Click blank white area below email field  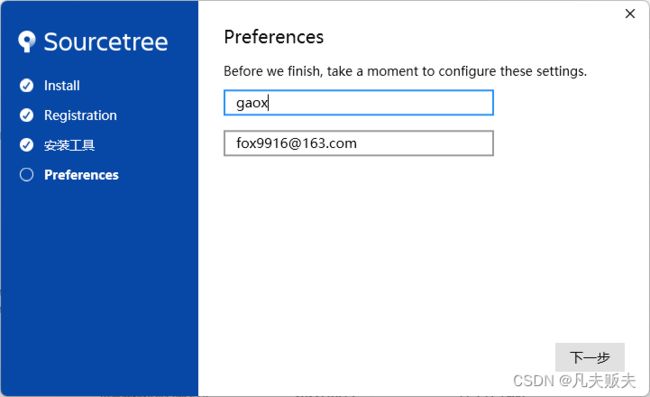point(373,249)
